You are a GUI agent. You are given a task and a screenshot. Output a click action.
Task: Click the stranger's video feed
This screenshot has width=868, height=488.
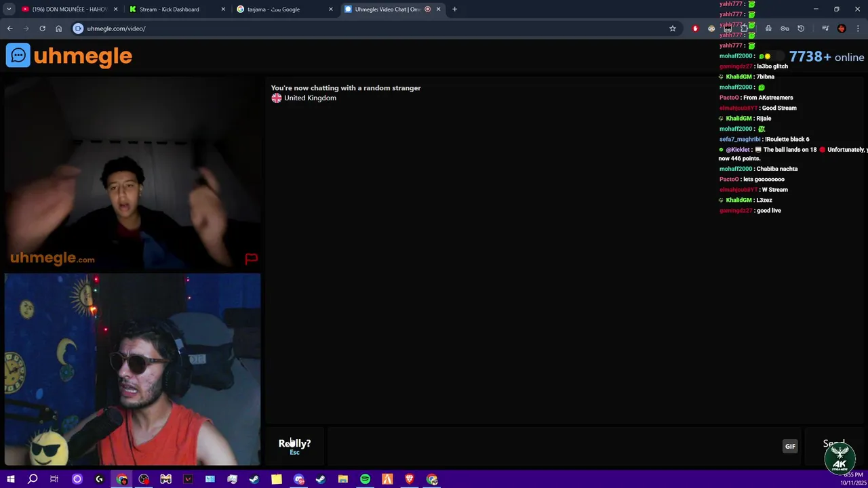(132, 174)
